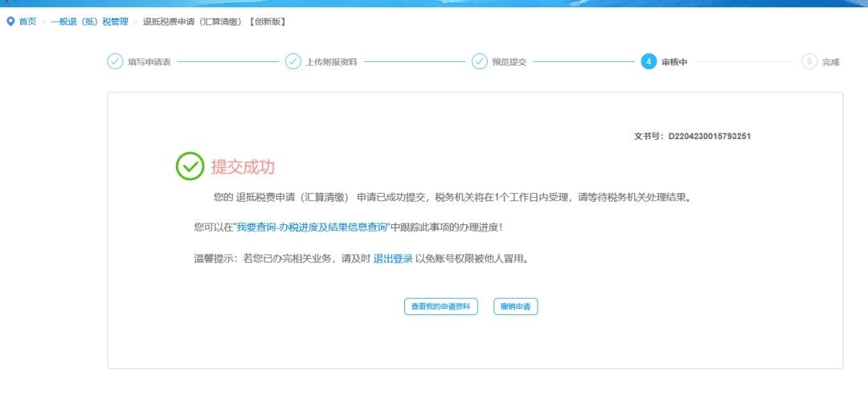Select the 上传附报资料 step label
868x393 pixels.
tap(331, 62)
